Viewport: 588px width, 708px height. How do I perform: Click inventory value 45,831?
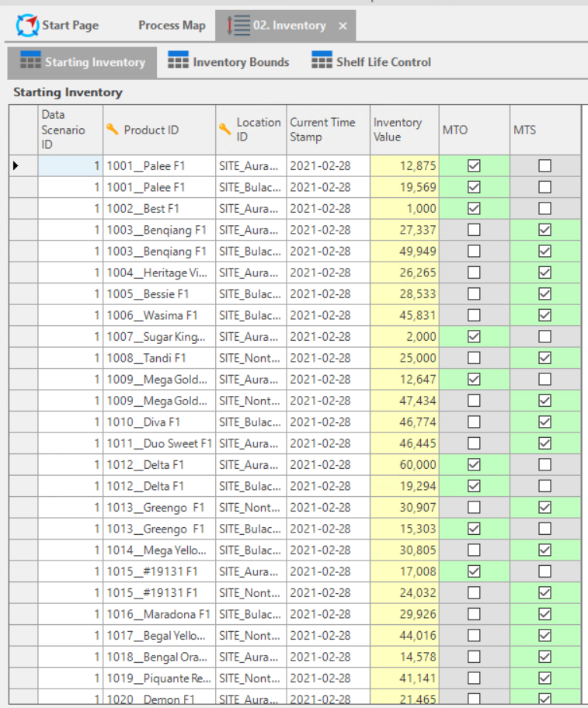[405, 315]
